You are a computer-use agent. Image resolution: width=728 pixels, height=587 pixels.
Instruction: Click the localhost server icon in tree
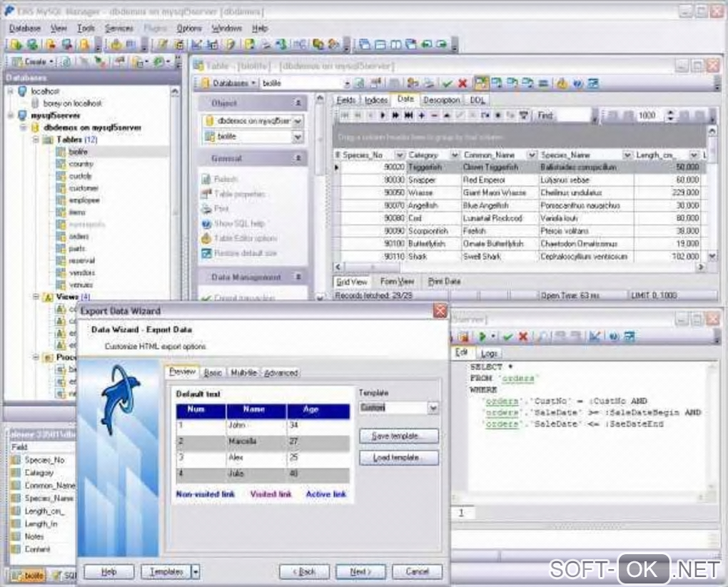pyautogui.click(x=23, y=91)
